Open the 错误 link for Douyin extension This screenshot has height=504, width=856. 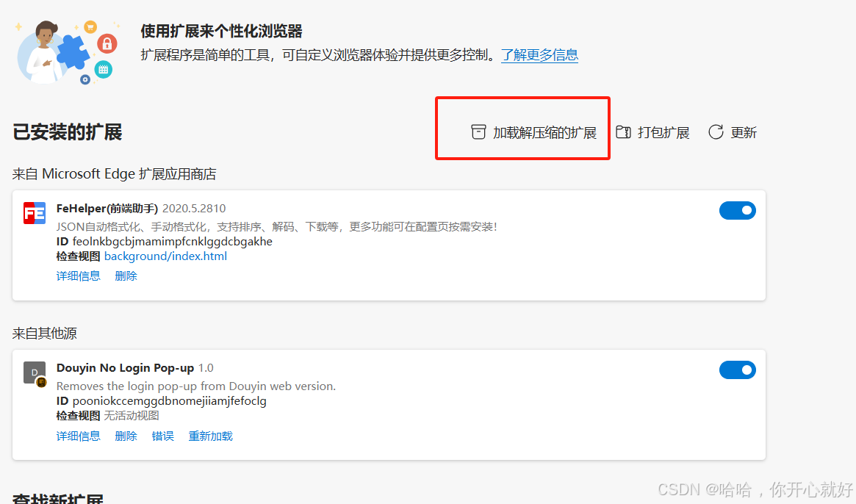[162, 436]
